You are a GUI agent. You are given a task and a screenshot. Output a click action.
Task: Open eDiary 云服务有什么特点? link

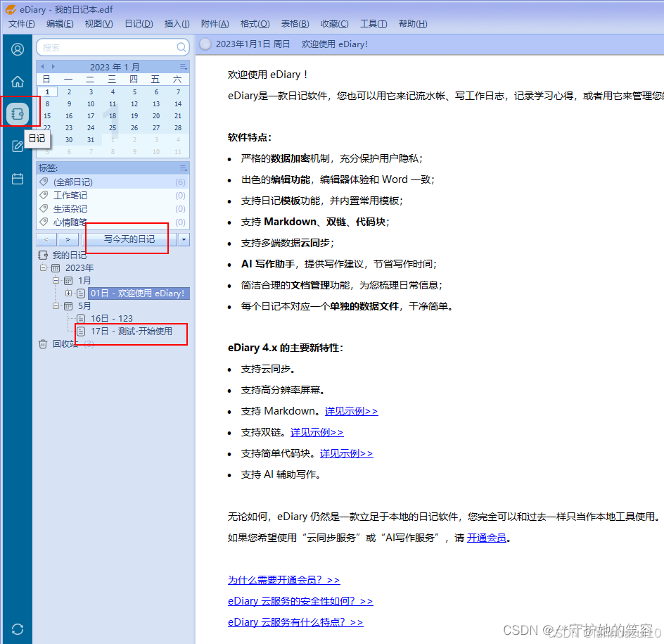tap(295, 622)
